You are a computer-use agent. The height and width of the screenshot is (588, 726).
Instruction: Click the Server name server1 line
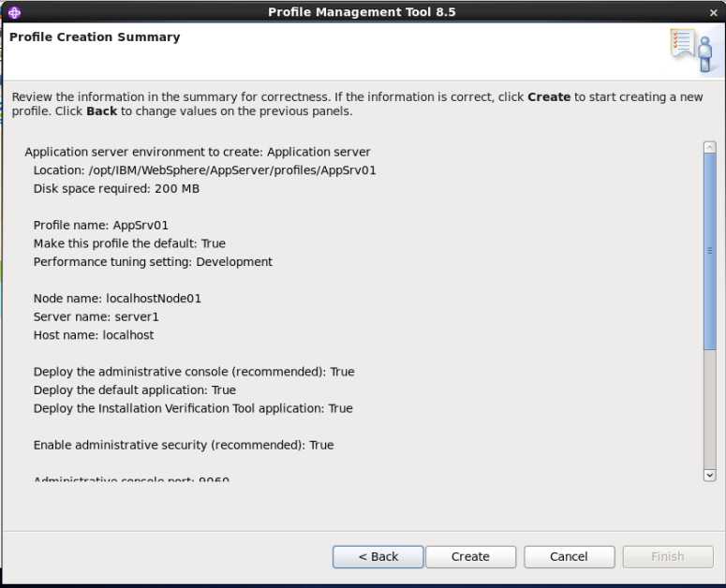pos(96,316)
